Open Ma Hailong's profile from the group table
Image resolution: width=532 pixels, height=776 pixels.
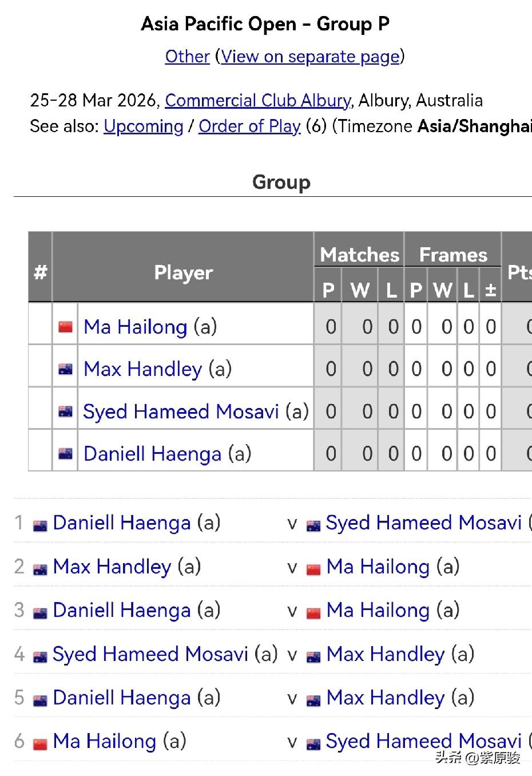(x=135, y=327)
